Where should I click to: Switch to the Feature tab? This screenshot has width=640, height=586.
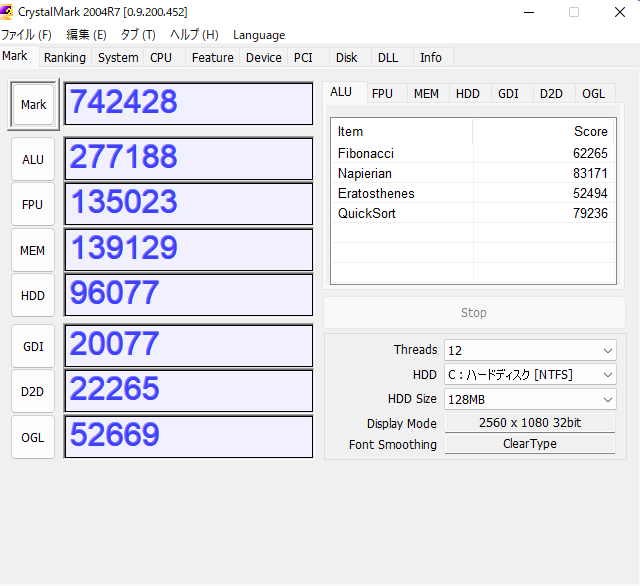pos(213,58)
